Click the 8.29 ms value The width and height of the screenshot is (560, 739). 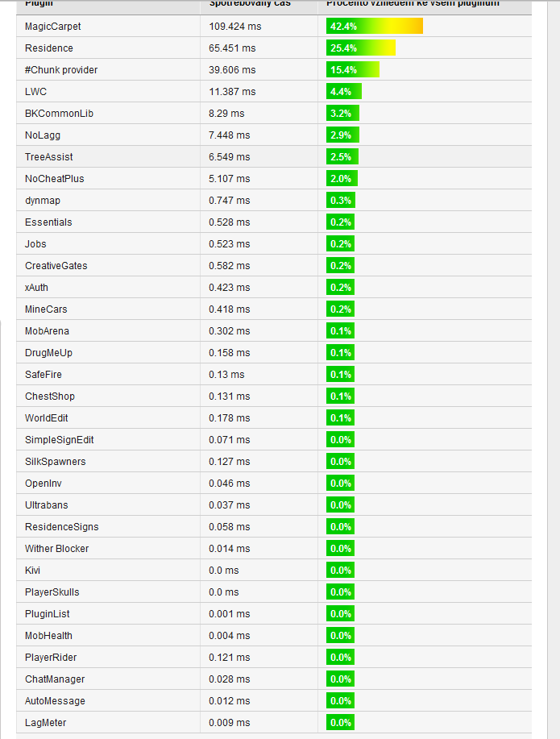226,113
